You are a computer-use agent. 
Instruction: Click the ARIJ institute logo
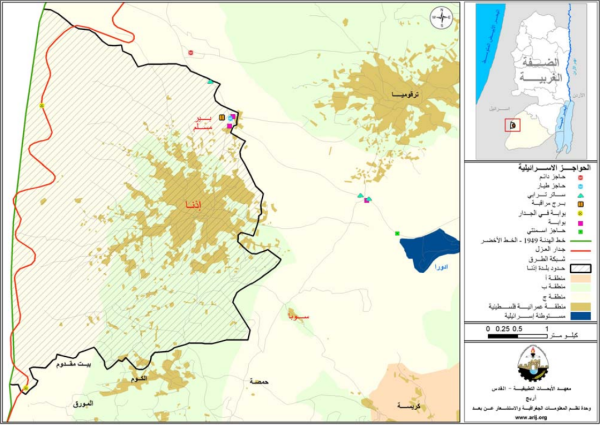click(531, 367)
